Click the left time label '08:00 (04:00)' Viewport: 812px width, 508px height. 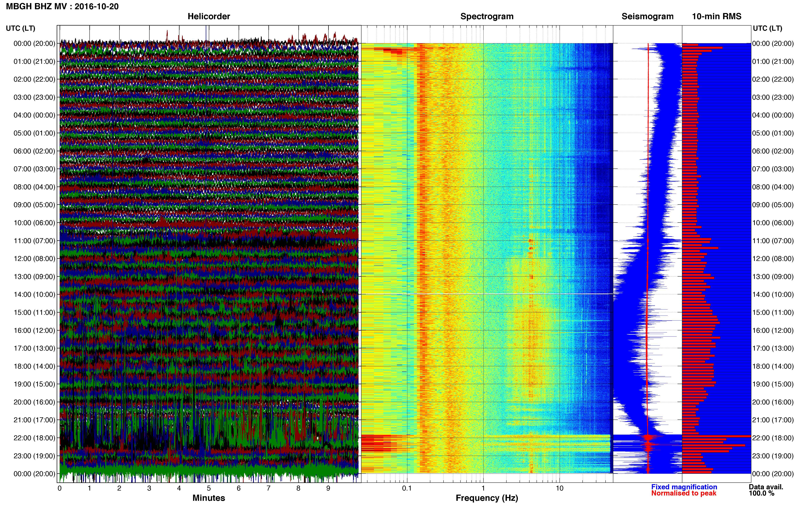(x=34, y=187)
